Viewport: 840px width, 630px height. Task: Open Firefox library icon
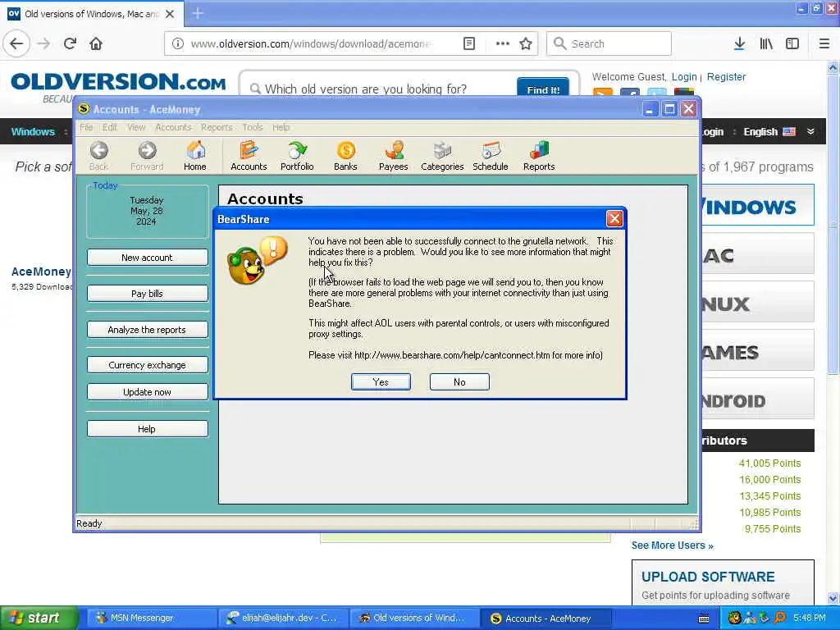click(x=766, y=43)
